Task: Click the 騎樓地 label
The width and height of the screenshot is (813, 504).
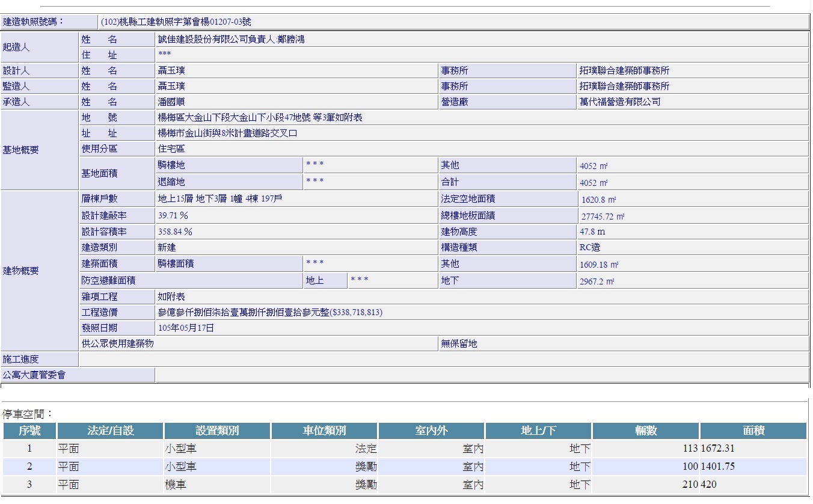Action: click(x=171, y=165)
